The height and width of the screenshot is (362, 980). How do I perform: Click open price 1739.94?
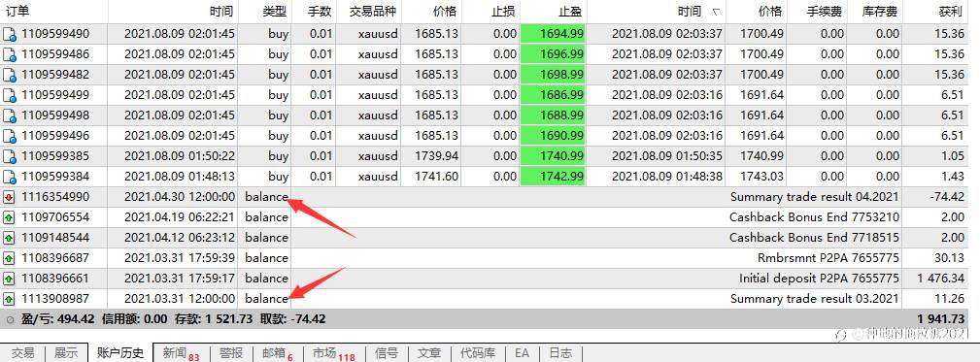(x=436, y=156)
